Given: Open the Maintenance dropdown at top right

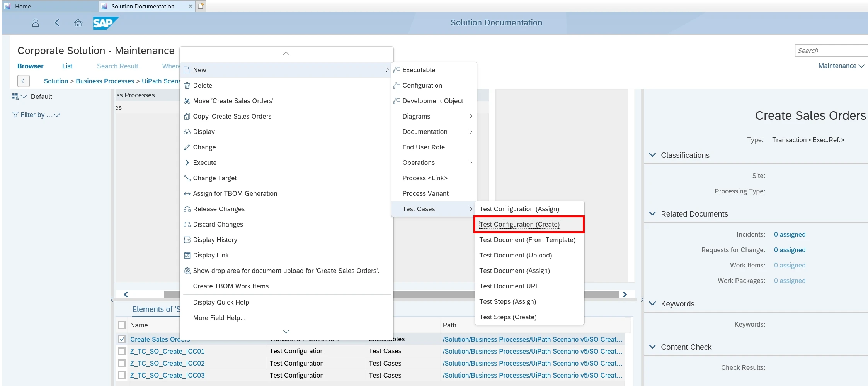Looking at the screenshot, I should [841, 66].
